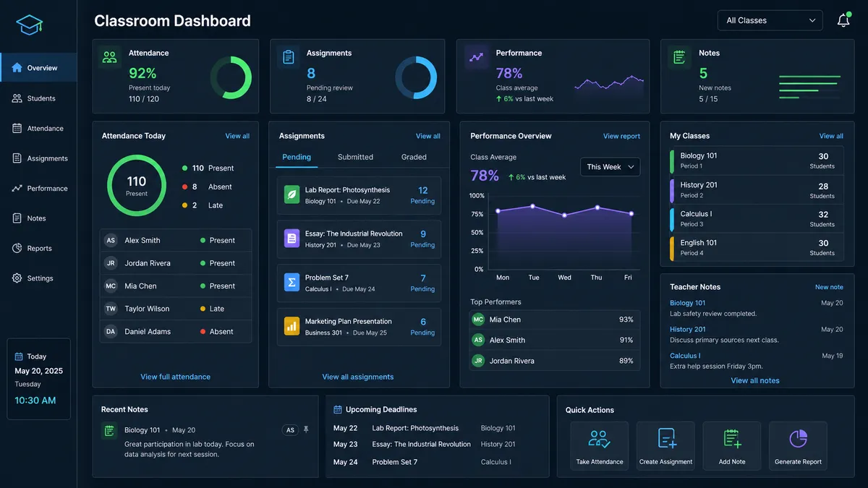Image resolution: width=868 pixels, height=488 pixels.
Task: Click the Performance card trend icon
Action: tap(476, 57)
